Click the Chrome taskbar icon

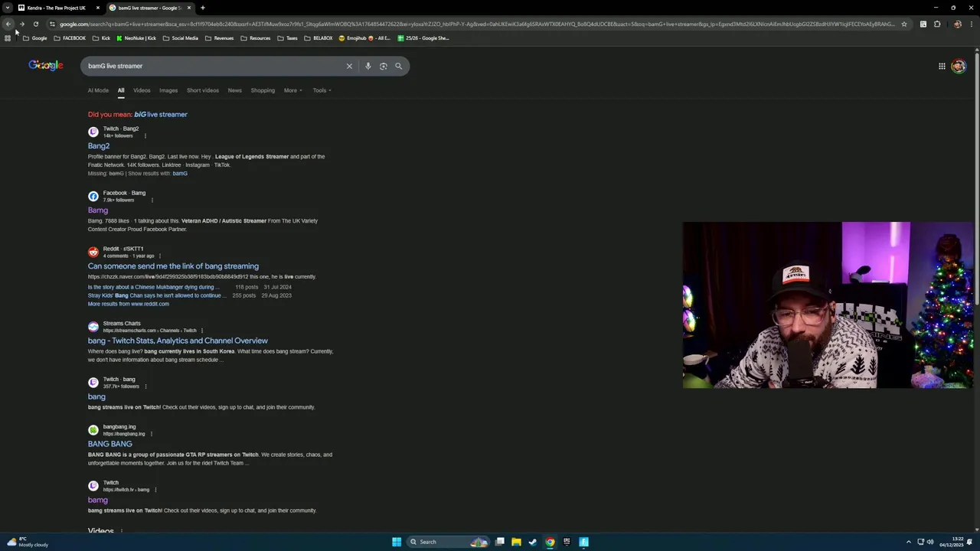coord(550,542)
